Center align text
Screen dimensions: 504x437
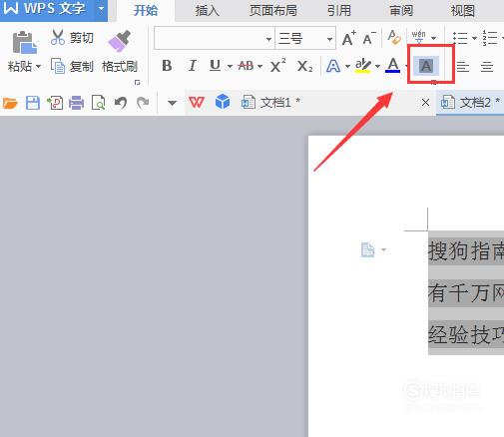(487, 67)
